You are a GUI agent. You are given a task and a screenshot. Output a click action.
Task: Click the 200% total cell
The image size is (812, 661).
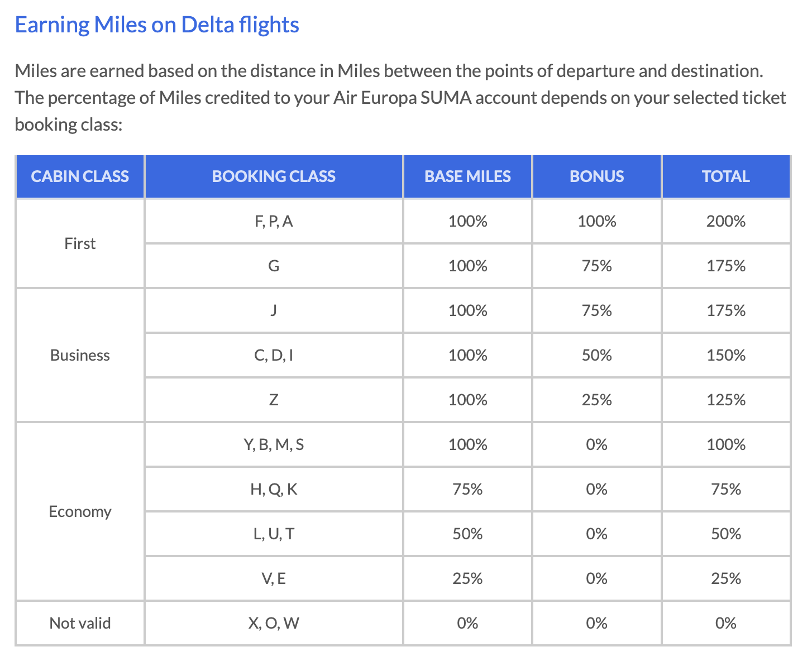pyautogui.click(x=725, y=222)
